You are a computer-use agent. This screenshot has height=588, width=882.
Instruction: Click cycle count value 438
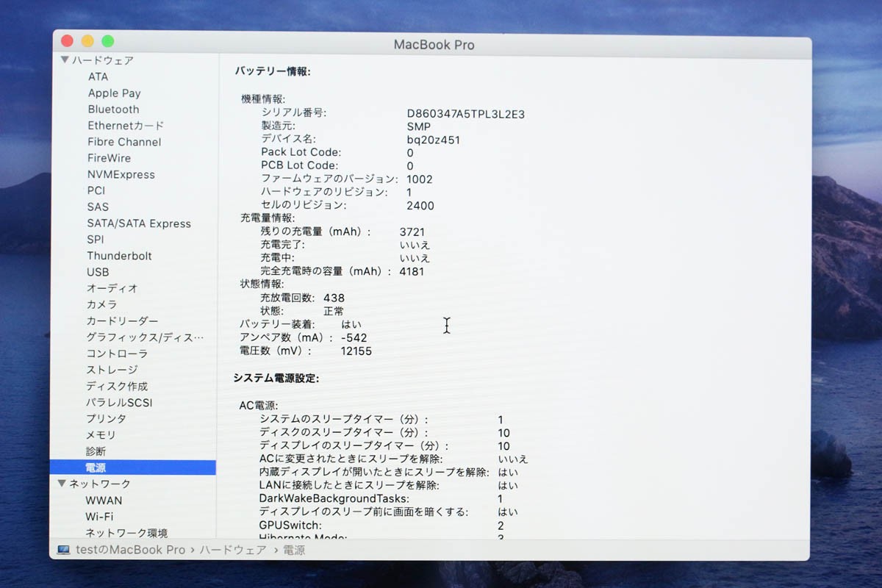click(x=334, y=298)
